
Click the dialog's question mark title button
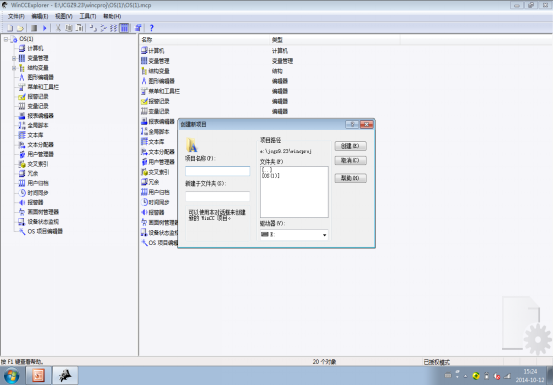(352, 124)
